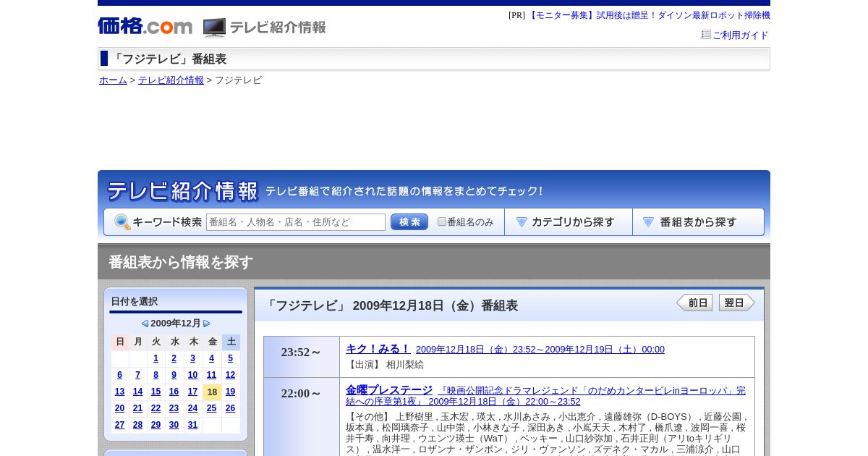Go to previous month with left arrow
The image size is (868, 456).
145,324
